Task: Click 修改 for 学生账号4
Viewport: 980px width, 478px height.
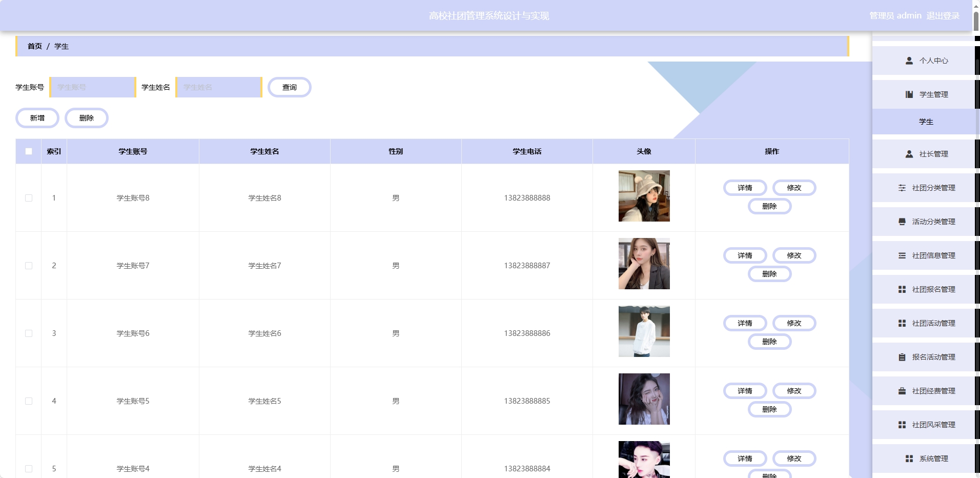Action: tap(794, 459)
